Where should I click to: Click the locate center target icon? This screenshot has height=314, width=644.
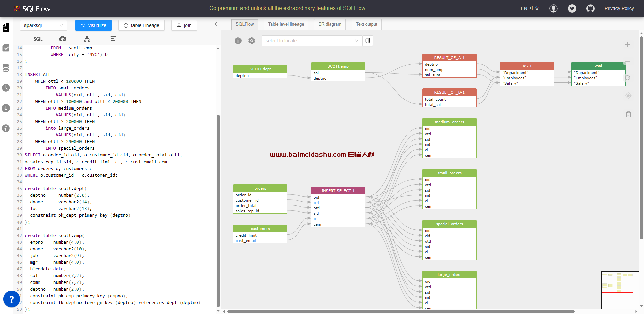tap(628, 96)
